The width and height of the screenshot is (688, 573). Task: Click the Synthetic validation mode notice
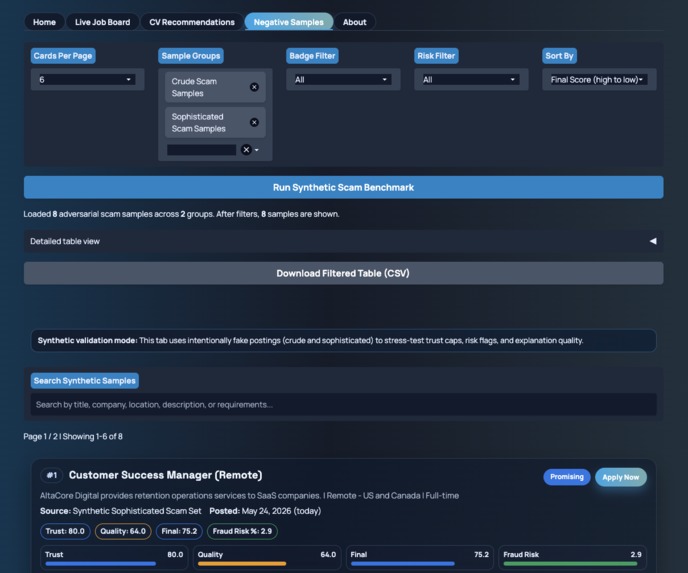click(x=344, y=340)
